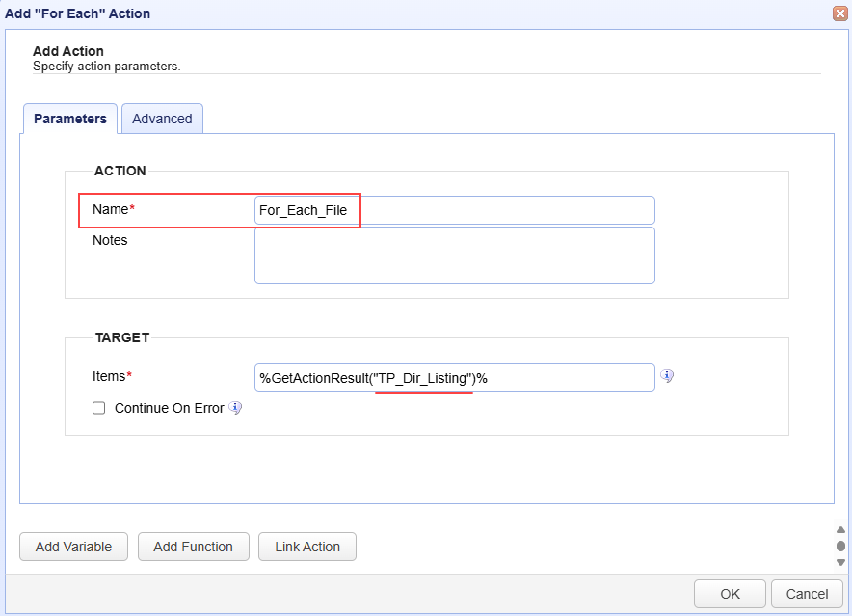The image size is (852, 616).
Task: Close the Add For Each Action dialog
Action: [840, 13]
